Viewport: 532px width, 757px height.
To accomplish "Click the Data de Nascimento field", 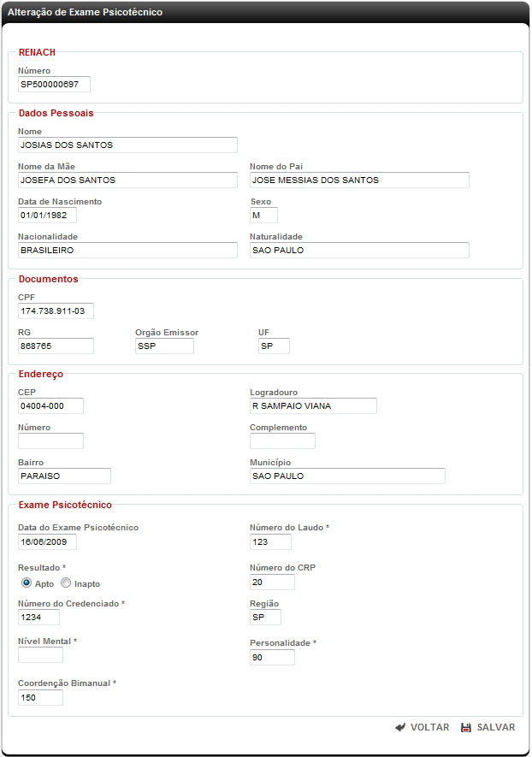I will 47,215.
